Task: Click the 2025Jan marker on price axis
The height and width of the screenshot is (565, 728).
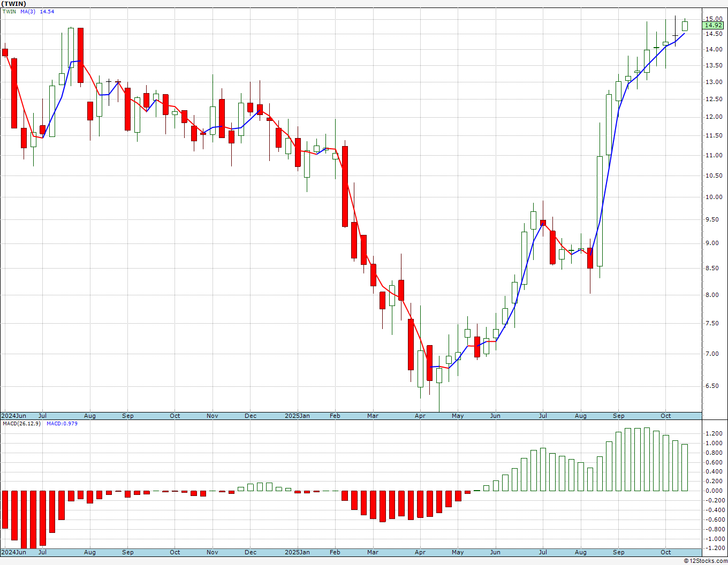Action: (297, 416)
